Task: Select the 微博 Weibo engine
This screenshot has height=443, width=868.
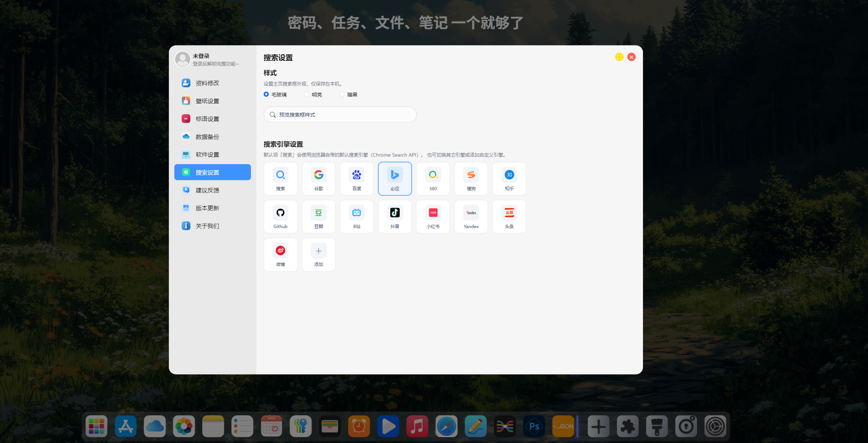Action: 280,254
